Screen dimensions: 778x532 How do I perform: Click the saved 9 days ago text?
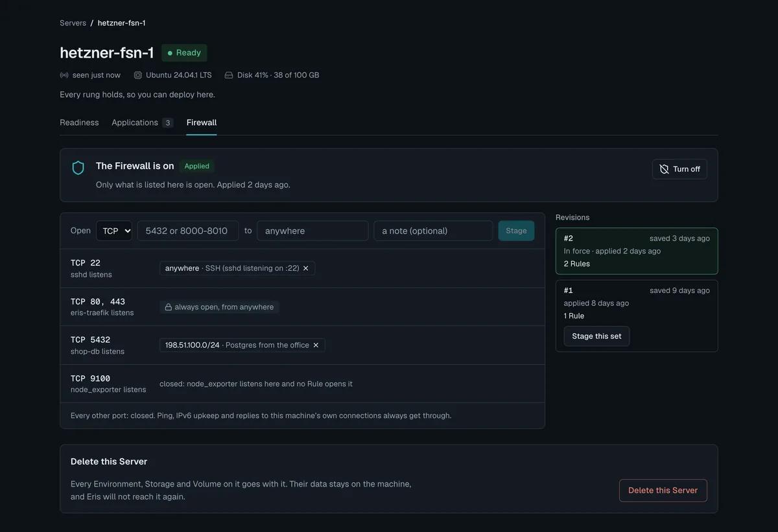tap(679, 290)
